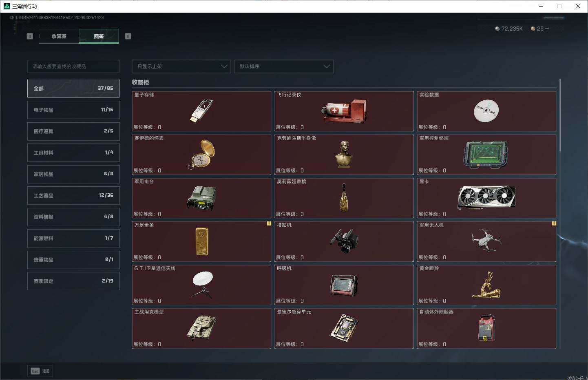Click the Q key shortcut icon

point(30,36)
